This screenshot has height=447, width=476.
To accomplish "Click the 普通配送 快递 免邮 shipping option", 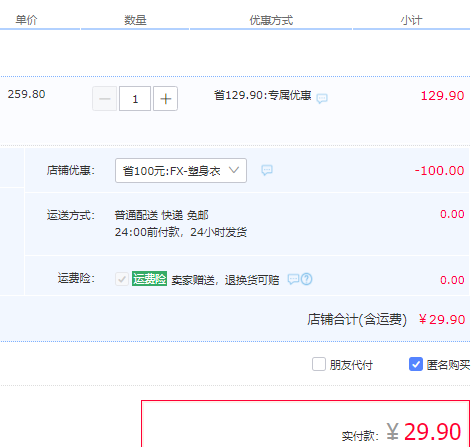I will [162, 215].
